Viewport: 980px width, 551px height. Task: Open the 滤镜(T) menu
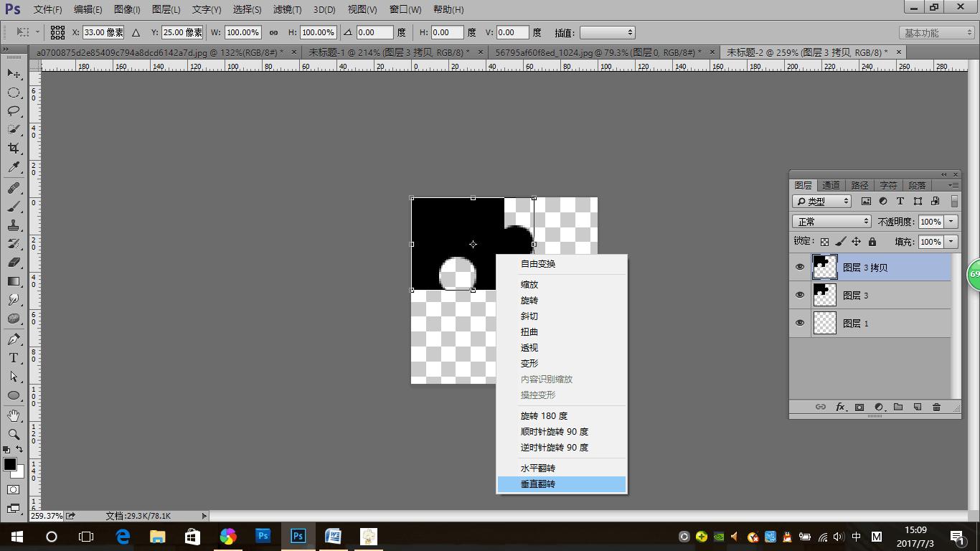(x=287, y=9)
